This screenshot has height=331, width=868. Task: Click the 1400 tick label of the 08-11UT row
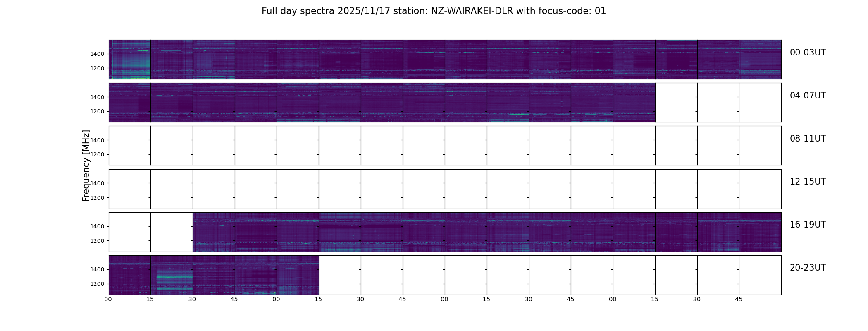(x=97, y=140)
